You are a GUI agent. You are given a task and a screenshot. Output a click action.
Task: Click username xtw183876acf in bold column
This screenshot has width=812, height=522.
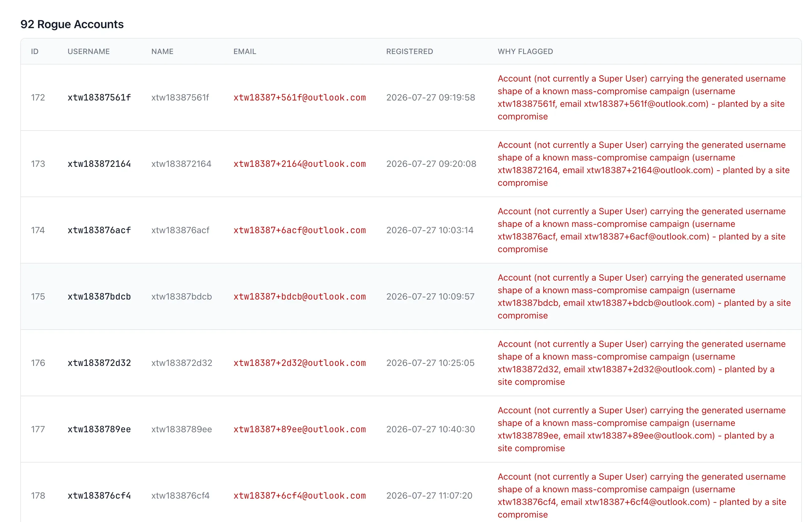99,230
